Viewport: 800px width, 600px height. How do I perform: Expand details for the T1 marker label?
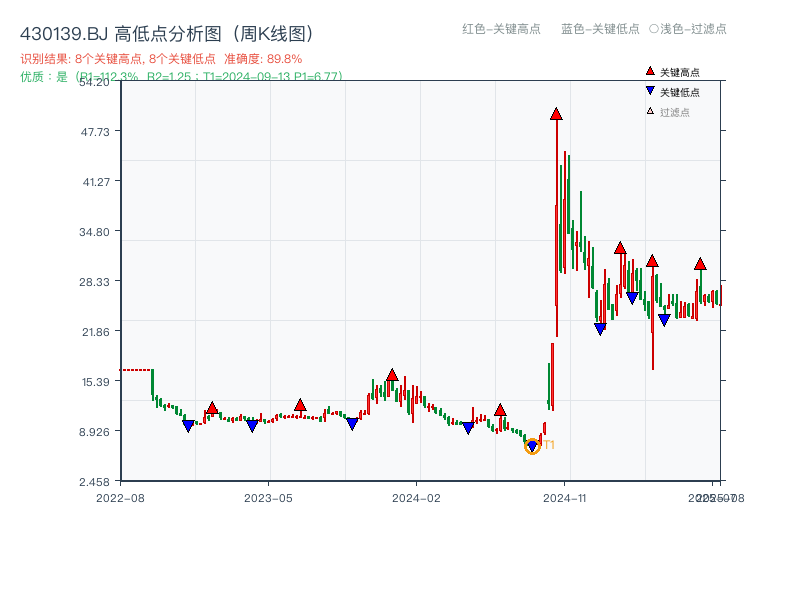[x=549, y=445]
